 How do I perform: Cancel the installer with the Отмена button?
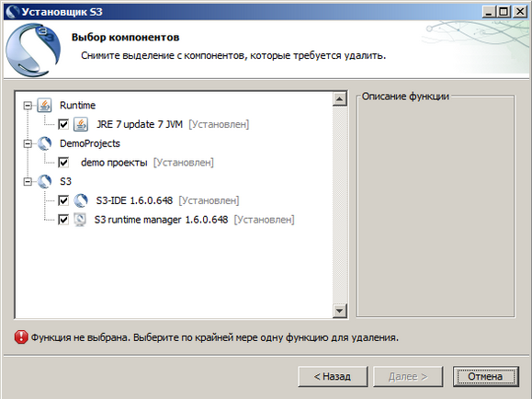point(485,376)
